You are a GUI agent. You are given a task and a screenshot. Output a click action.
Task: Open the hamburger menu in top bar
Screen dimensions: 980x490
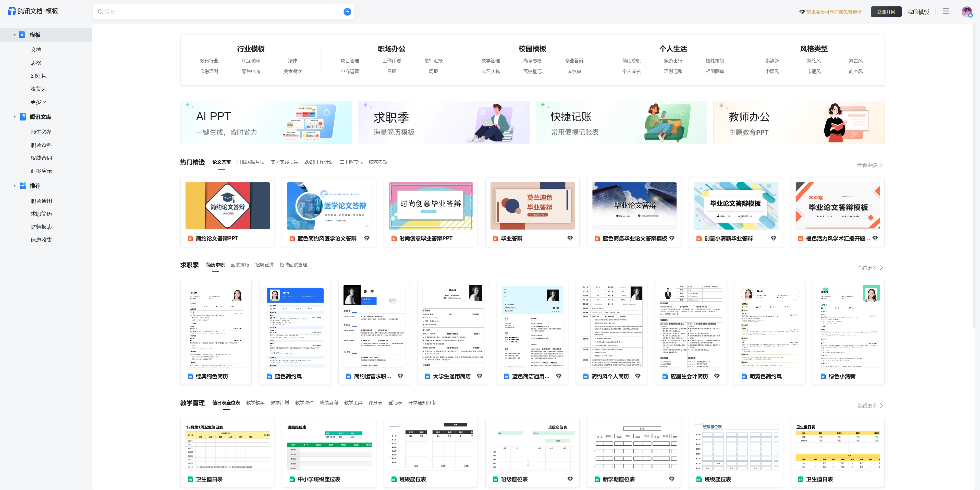click(946, 11)
